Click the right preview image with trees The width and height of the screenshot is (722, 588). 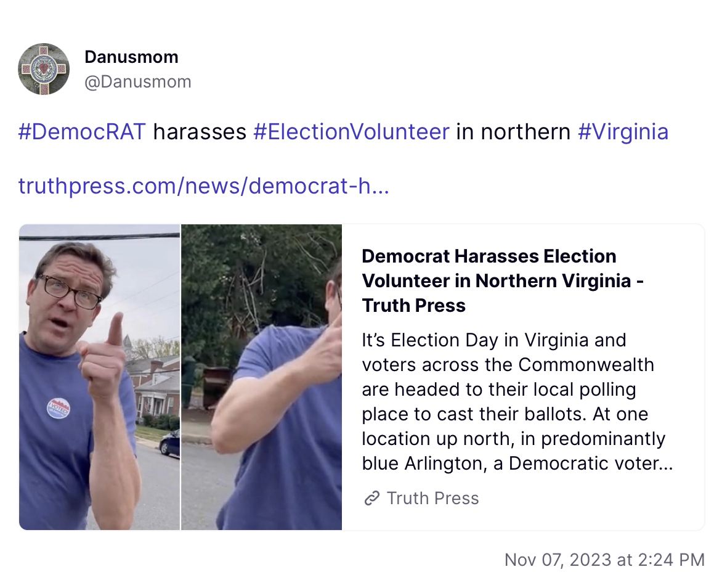[262, 377]
